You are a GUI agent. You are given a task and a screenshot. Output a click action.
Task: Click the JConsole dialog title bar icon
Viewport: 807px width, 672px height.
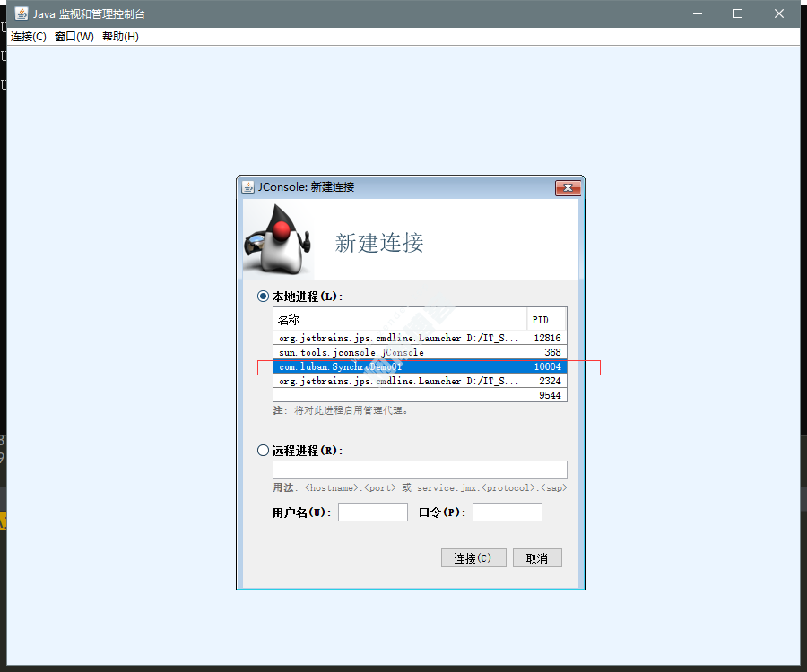[248, 187]
